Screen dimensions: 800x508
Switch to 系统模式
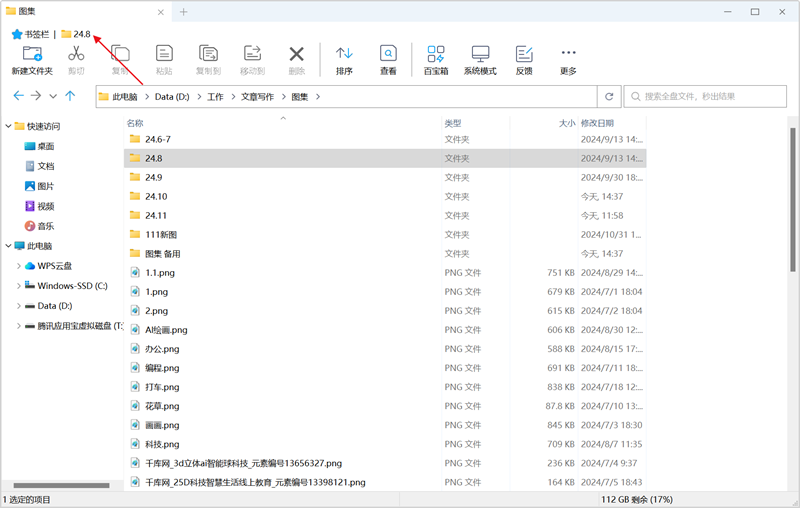click(480, 60)
